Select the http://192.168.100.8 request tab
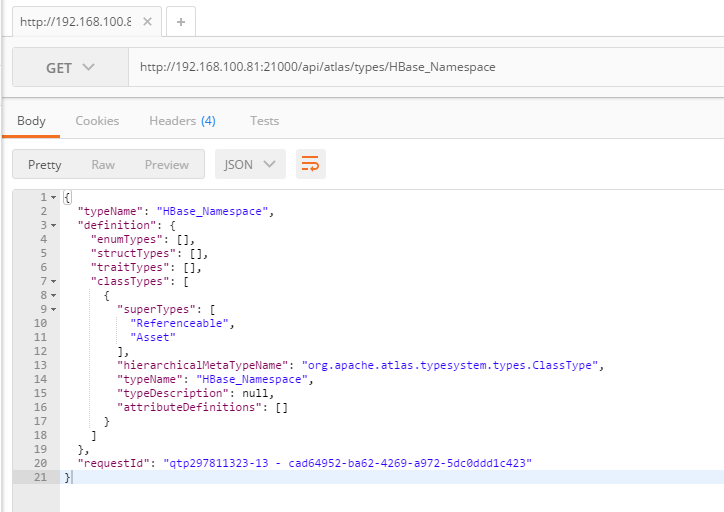 tap(76, 22)
